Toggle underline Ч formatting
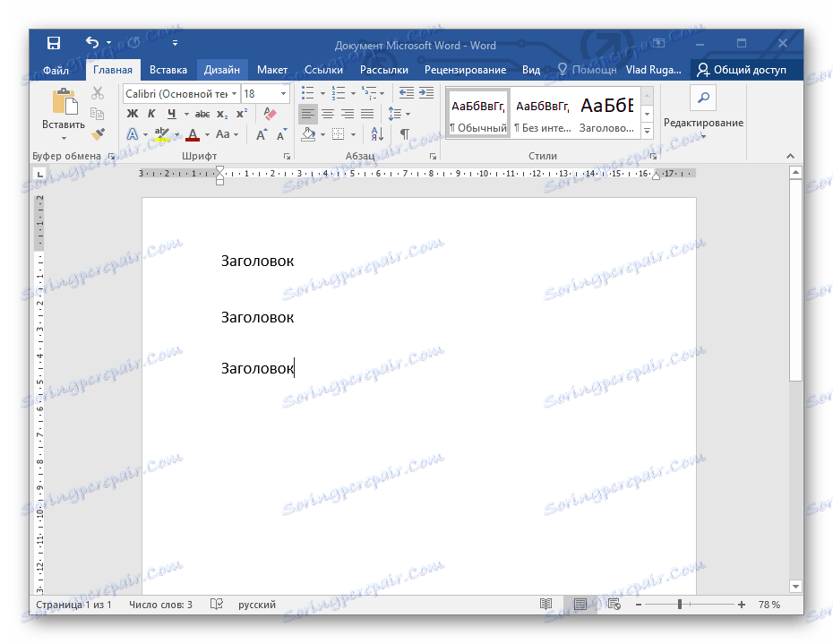 pyautogui.click(x=171, y=114)
